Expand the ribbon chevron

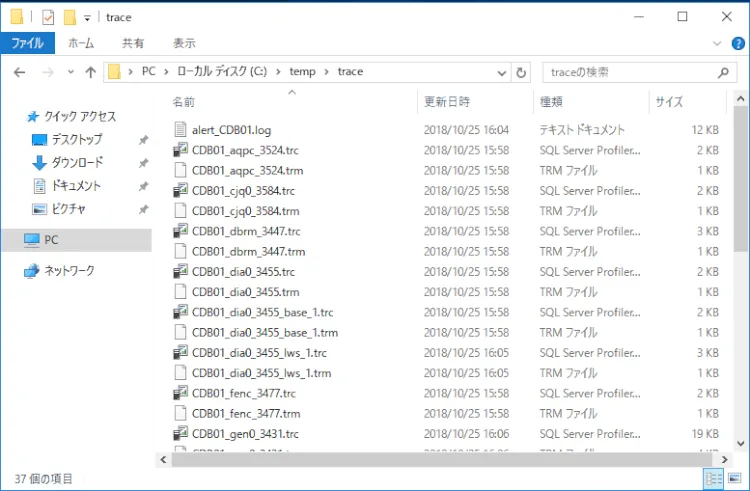(x=717, y=44)
